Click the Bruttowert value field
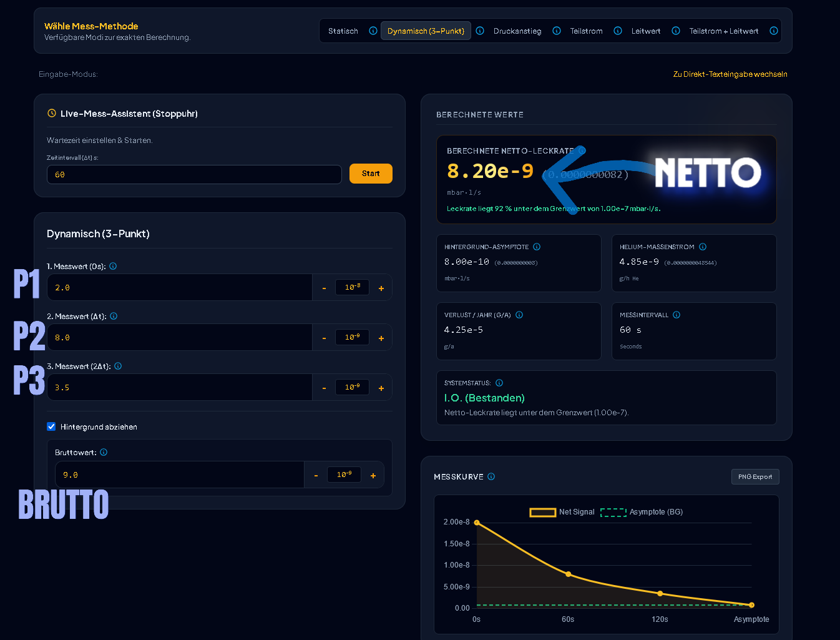The image size is (840, 640). click(x=180, y=475)
